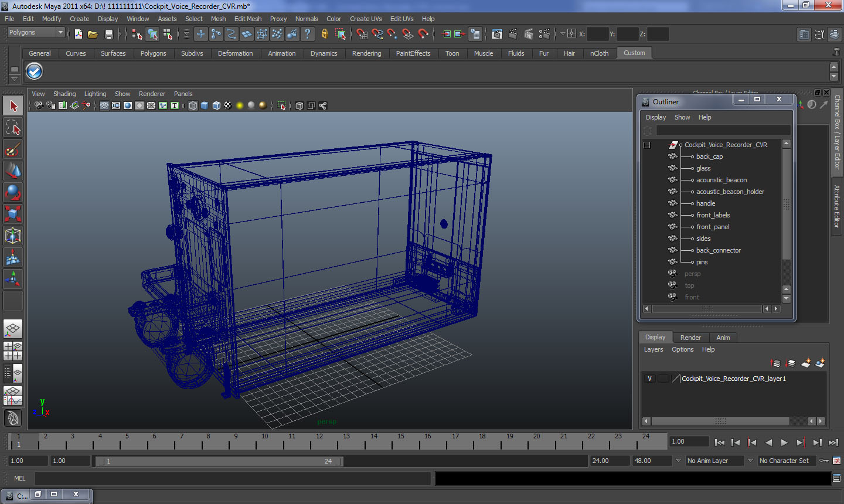Viewport: 844px width, 504px height.
Task: Open the layer editor Options menu
Action: pyautogui.click(x=682, y=349)
